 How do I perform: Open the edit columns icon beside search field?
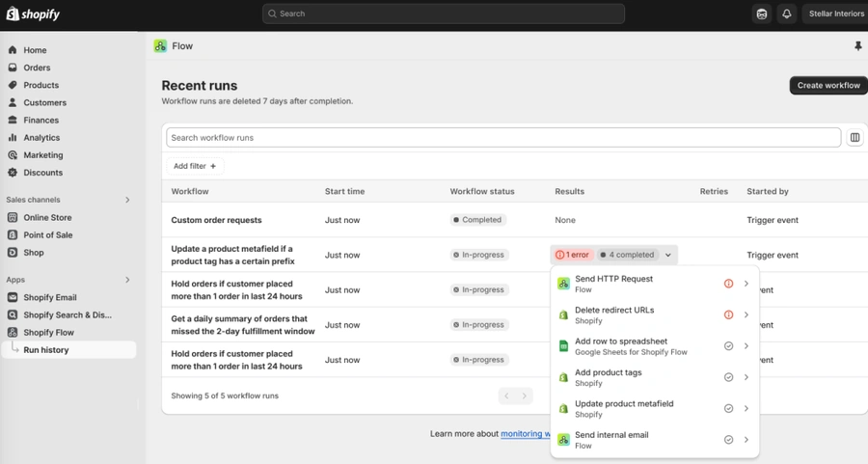(854, 137)
